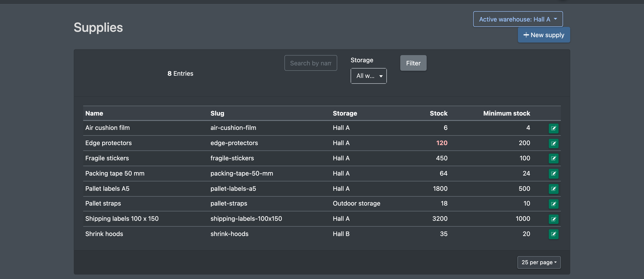Click the Stock column header
This screenshot has height=279, width=644.
tap(439, 113)
